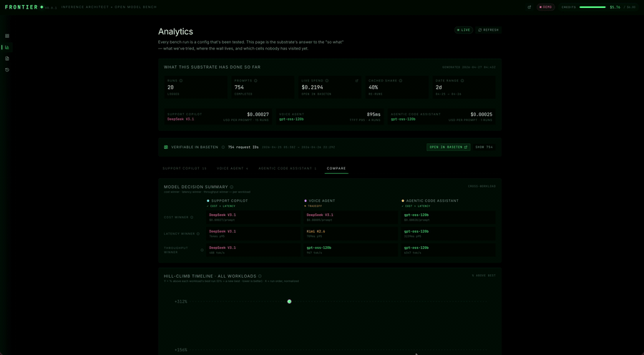Click Support Copilot latency winner DeepSeek V3.1 cell
This screenshot has height=355, width=644.
coord(253,234)
